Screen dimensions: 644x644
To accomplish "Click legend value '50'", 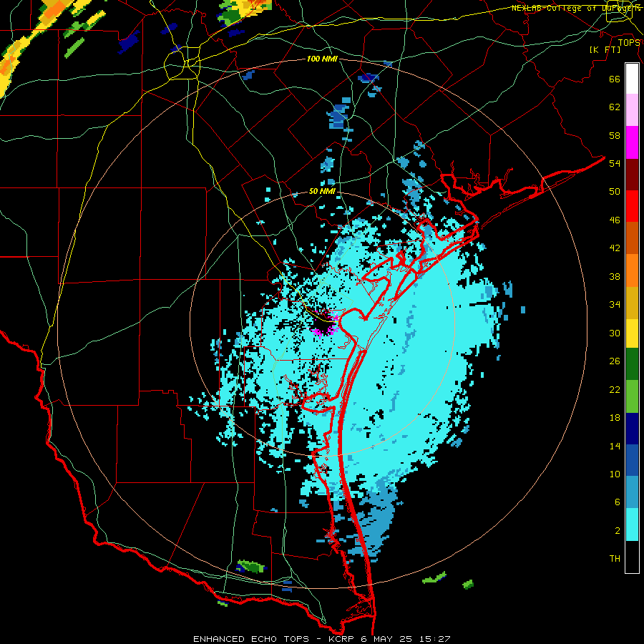I will (x=615, y=191).
